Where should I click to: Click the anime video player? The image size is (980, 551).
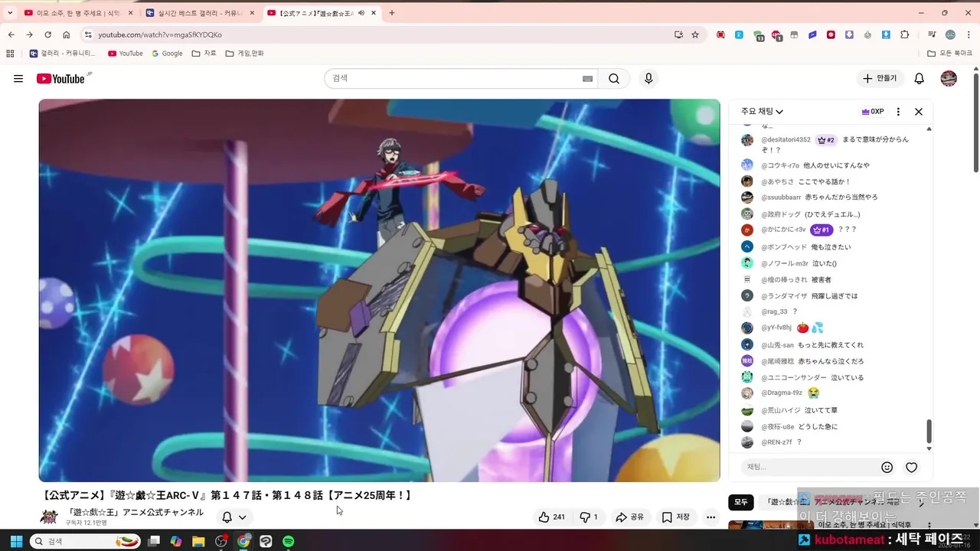coord(380,290)
